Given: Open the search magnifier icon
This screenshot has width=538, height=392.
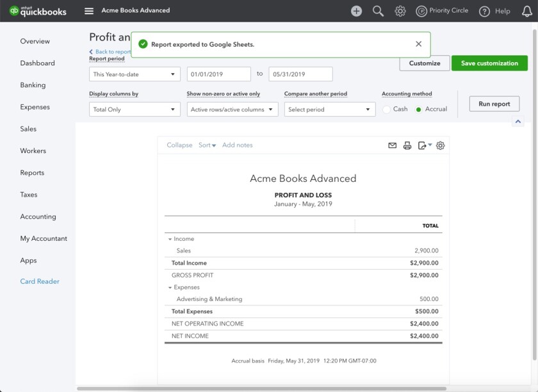Looking at the screenshot, I should (x=378, y=11).
